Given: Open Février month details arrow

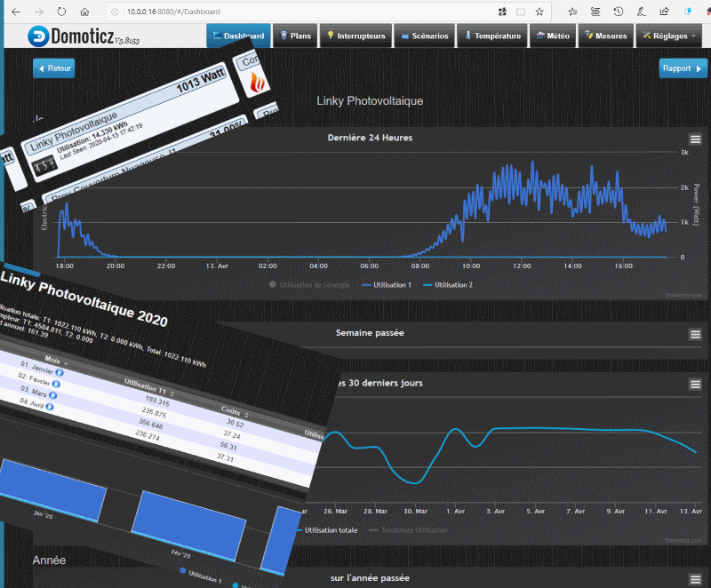Looking at the screenshot, I should 56,384.
